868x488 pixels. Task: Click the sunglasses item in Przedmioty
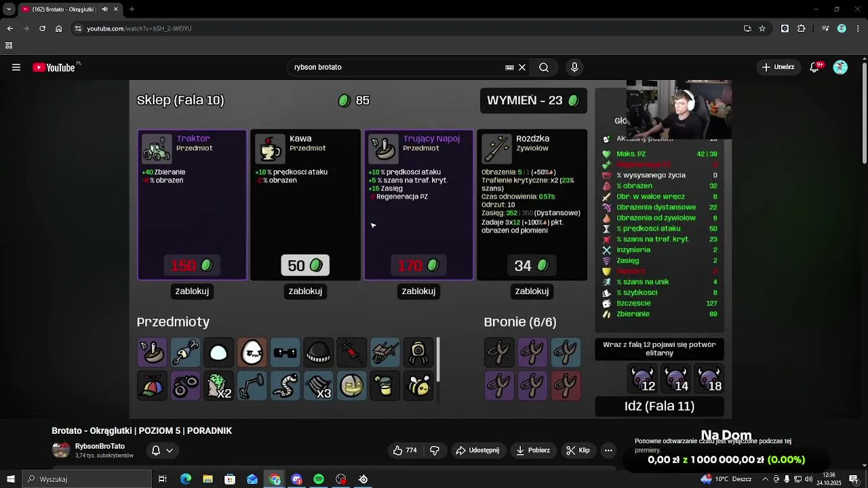coord(285,352)
